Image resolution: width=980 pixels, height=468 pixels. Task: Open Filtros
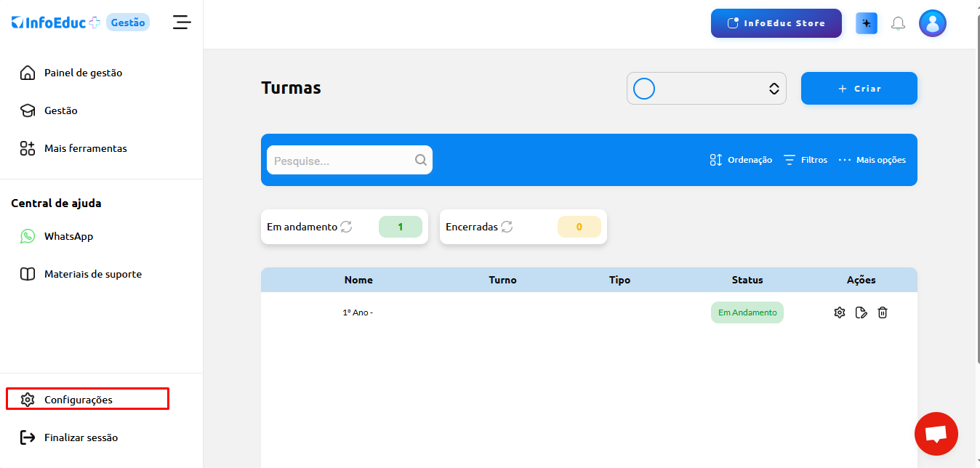pos(805,160)
